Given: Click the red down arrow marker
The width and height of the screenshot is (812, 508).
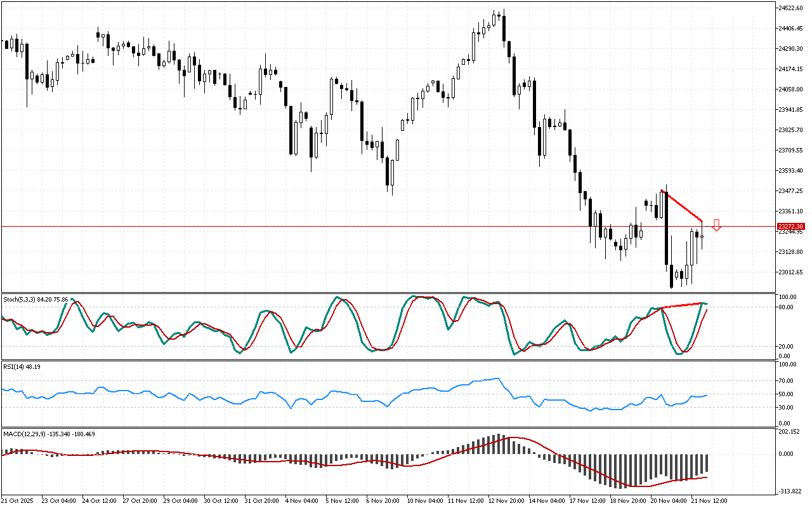Looking at the screenshot, I should pos(716,225).
